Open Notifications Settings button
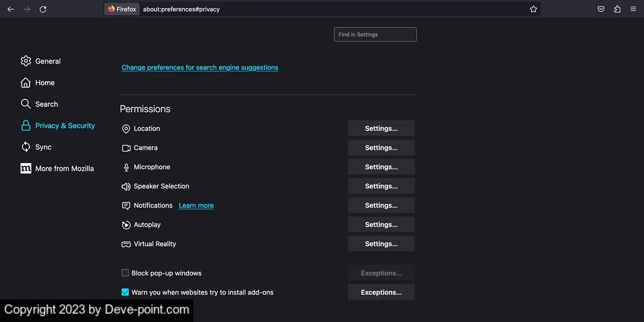This screenshot has width=644, height=322. pyautogui.click(x=382, y=206)
